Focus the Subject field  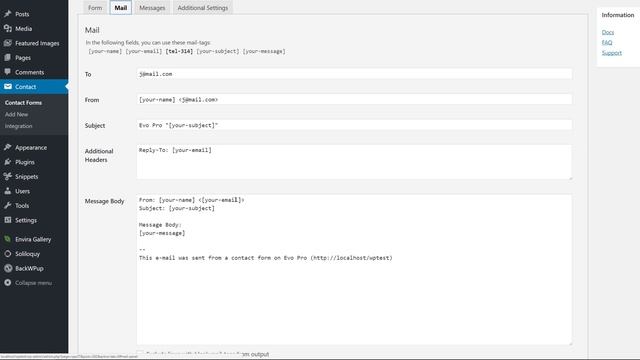pyautogui.click(x=354, y=125)
